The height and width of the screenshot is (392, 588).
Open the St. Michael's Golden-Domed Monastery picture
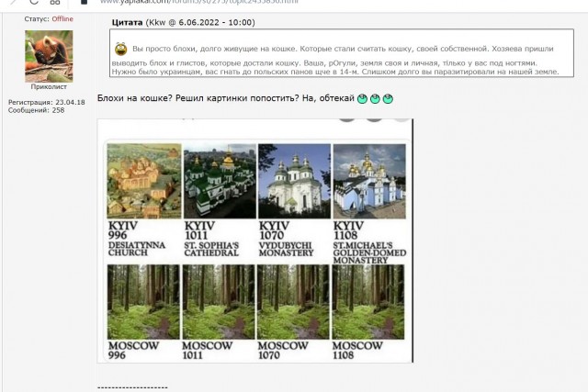click(x=369, y=181)
